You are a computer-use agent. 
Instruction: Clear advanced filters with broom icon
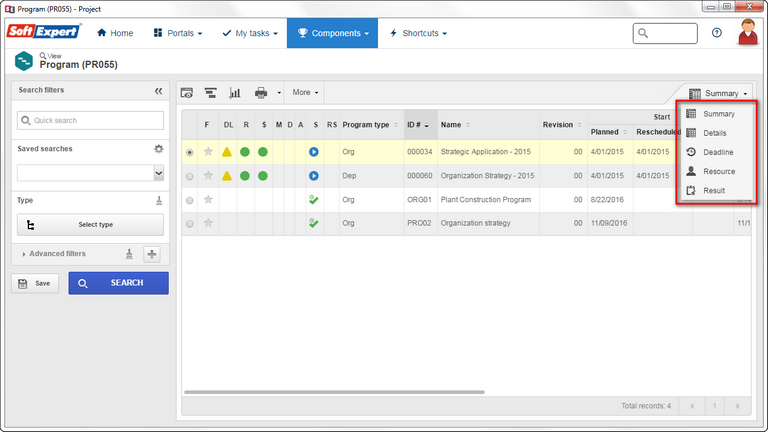tap(129, 254)
